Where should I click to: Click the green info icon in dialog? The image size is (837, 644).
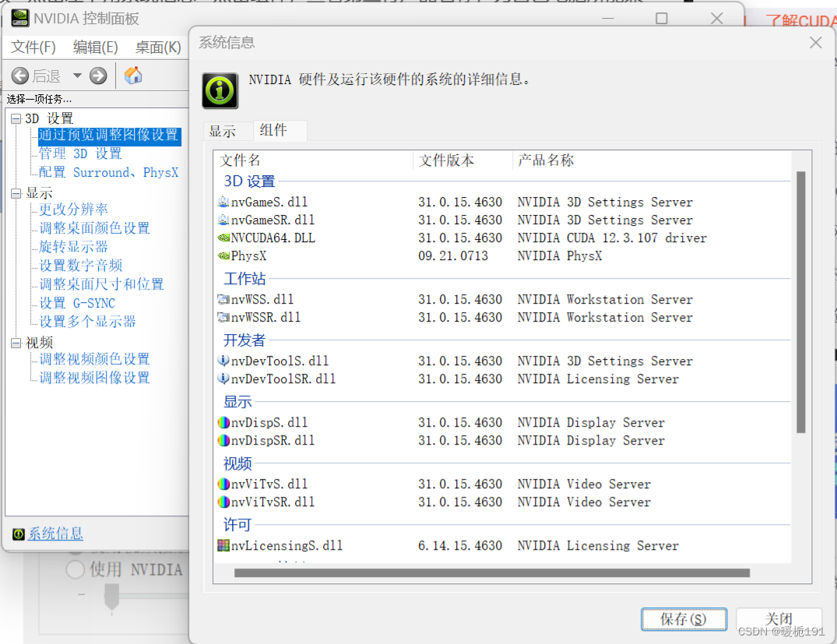tap(220, 91)
